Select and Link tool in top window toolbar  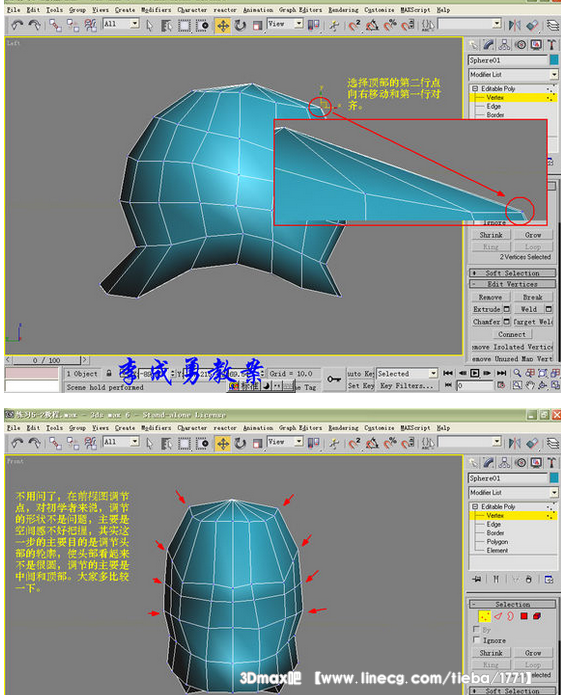pyautogui.click(x=55, y=25)
